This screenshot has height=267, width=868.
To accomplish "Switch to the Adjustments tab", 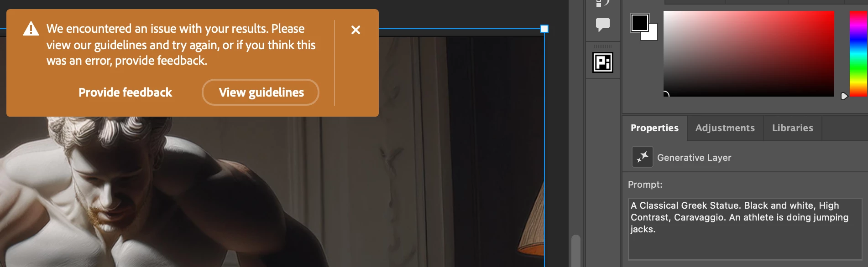I will tap(725, 128).
